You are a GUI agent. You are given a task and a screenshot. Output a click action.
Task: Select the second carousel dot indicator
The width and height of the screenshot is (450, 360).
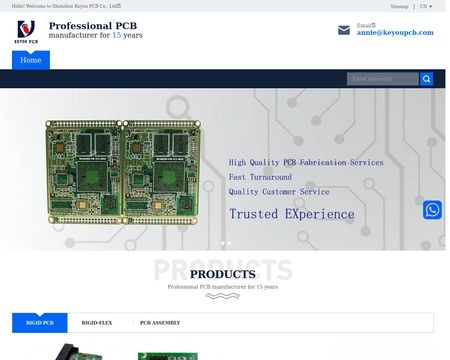coord(223,243)
